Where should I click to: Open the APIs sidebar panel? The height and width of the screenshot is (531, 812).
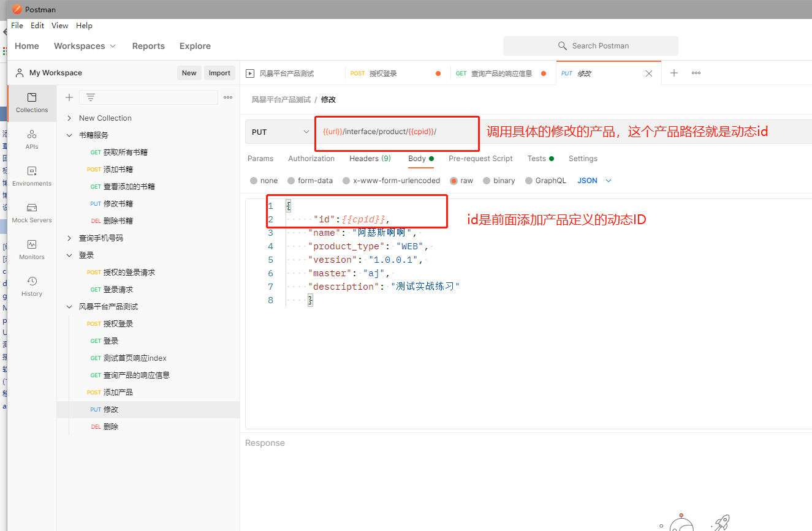(x=32, y=140)
